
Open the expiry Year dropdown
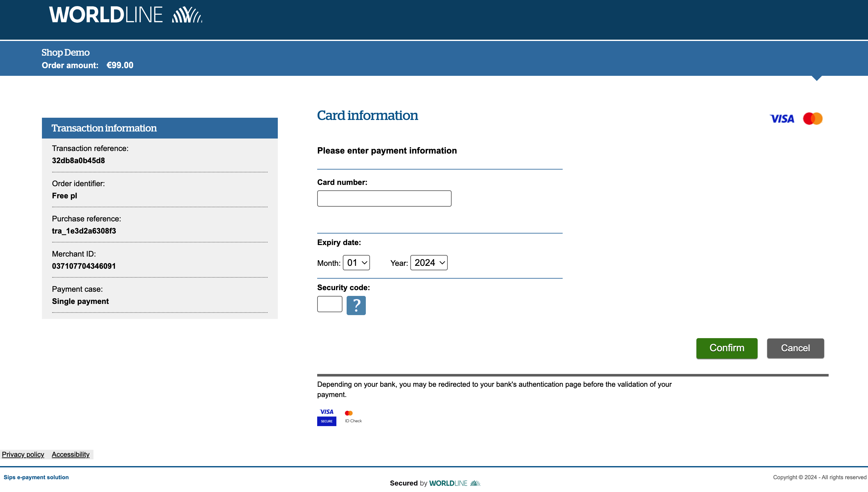click(429, 263)
